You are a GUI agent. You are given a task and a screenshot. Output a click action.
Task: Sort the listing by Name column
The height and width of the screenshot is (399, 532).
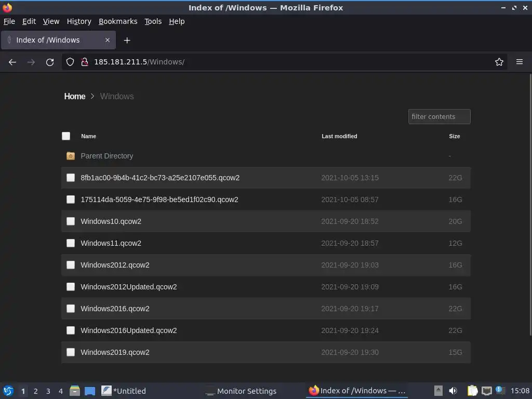click(x=88, y=136)
